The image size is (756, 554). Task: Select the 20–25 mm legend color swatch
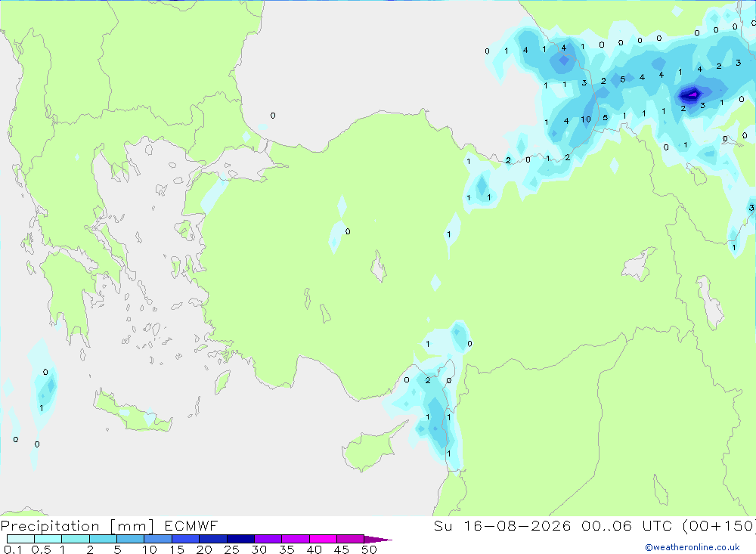213,539
